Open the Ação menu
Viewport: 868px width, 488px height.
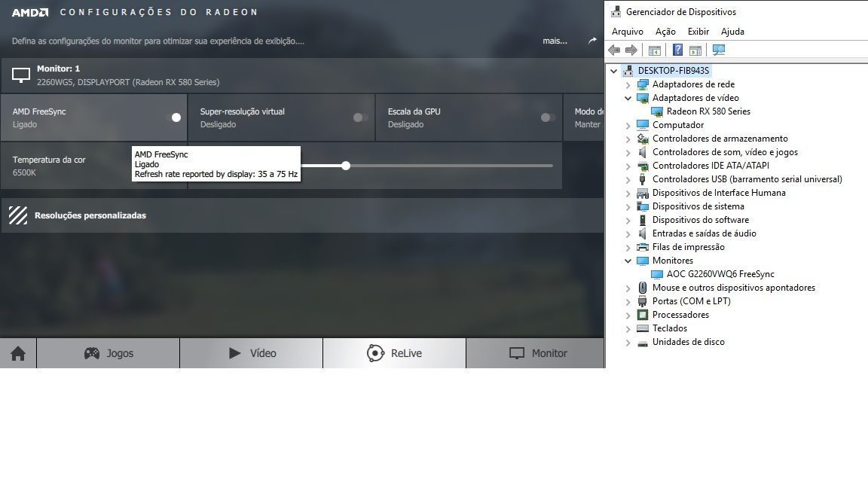(x=665, y=32)
